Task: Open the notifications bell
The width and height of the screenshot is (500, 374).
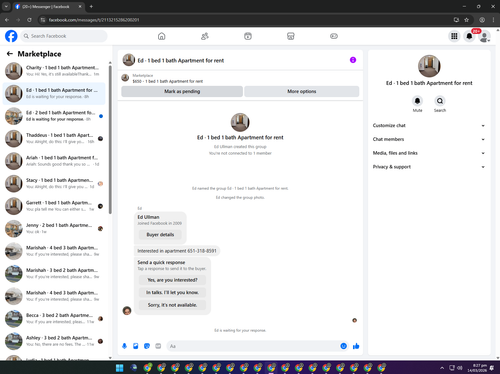Action: pyautogui.click(x=469, y=36)
